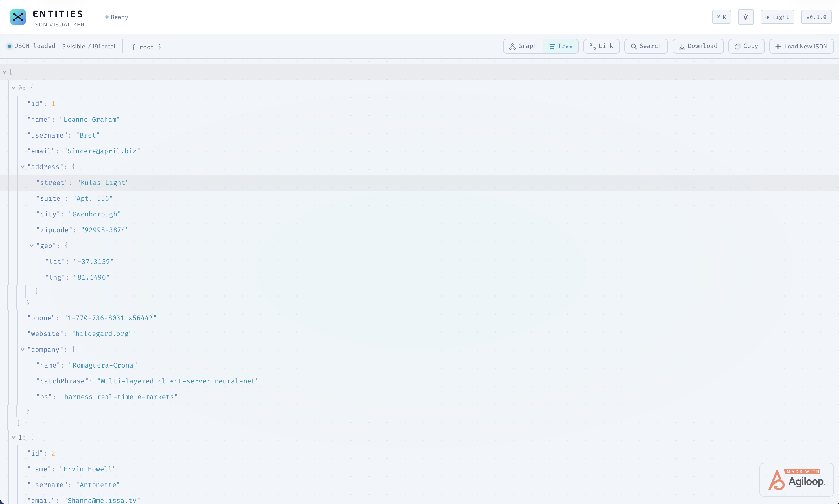Toggle Tree view mode
Screen dimensions: 839x504
click(x=560, y=46)
